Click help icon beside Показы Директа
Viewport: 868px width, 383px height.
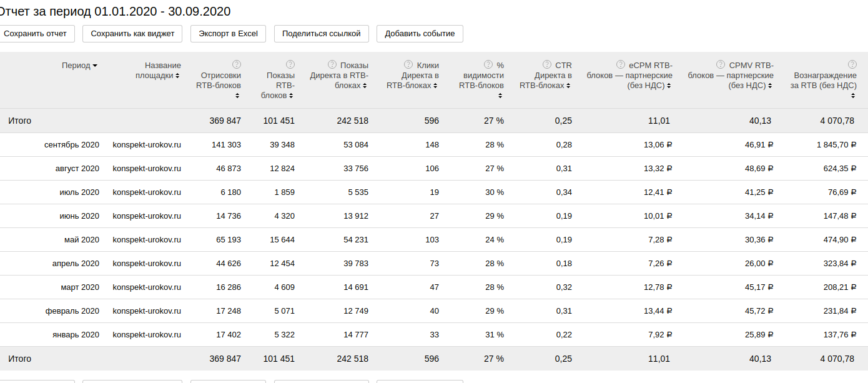coord(332,64)
